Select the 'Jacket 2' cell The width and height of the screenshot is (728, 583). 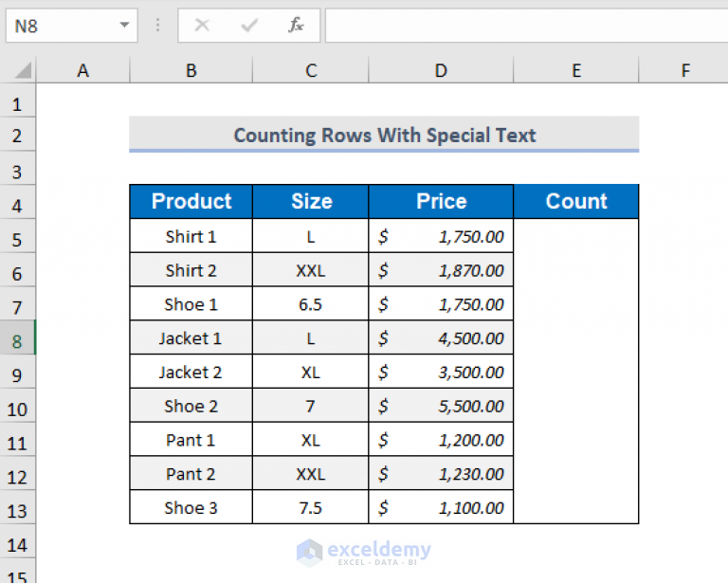pos(191,372)
